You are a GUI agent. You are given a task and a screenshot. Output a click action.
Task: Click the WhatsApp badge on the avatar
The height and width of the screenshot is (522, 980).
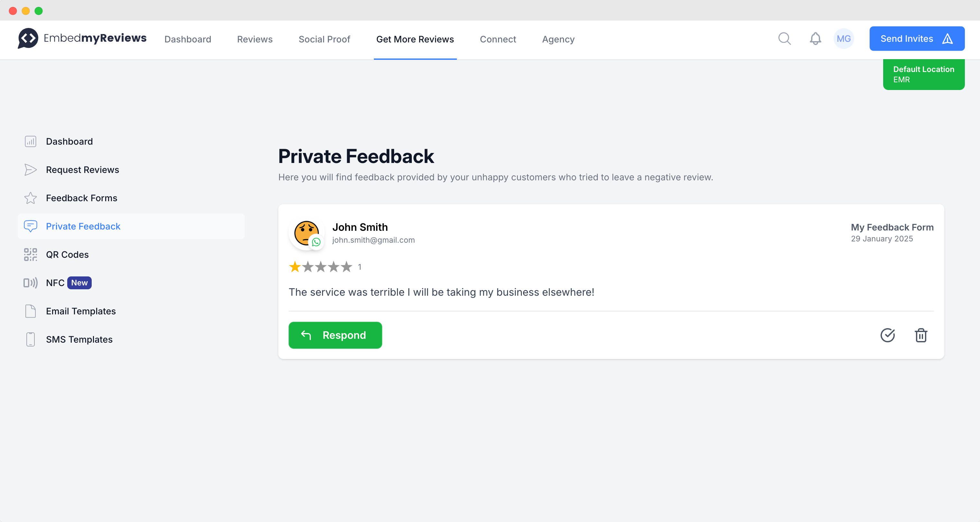(x=316, y=242)
